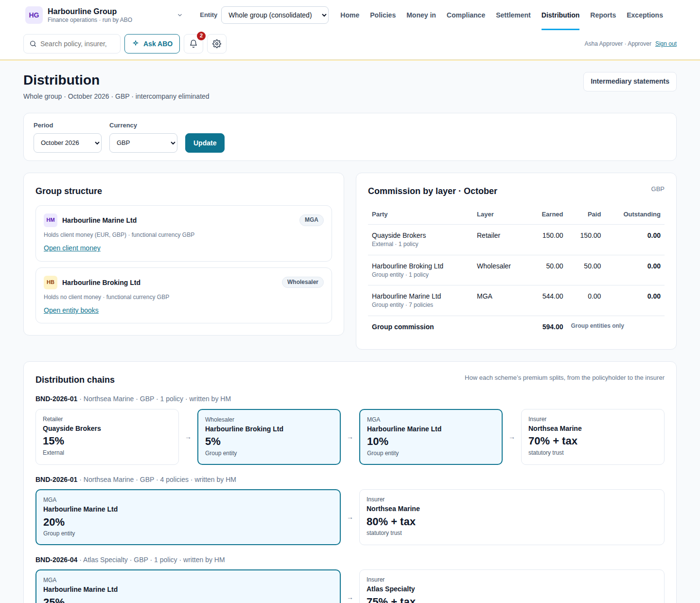Click the Update button
The width and height of the screenshot is (700, 603).
[x=205, y=143]
